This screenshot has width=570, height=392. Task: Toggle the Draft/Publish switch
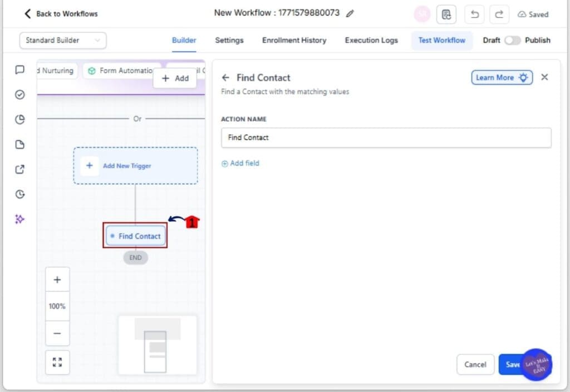pyautogui.click(x=512, y=40)
